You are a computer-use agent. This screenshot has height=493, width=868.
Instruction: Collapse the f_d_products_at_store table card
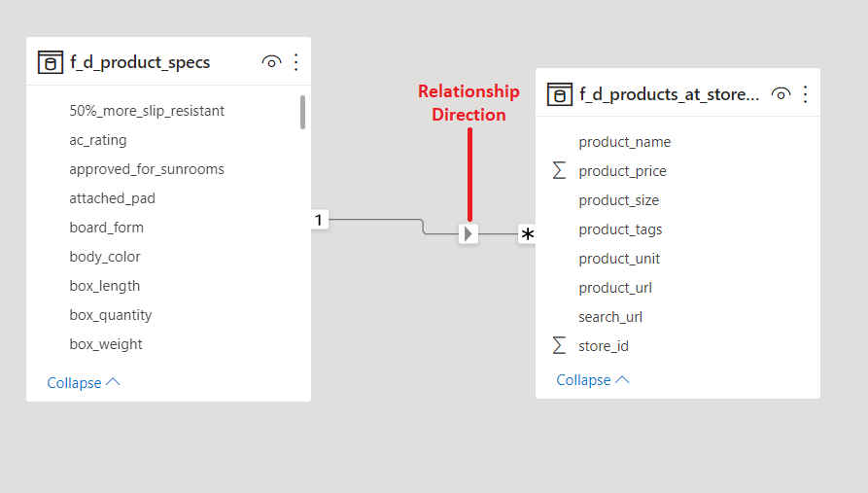coord(593,380)
